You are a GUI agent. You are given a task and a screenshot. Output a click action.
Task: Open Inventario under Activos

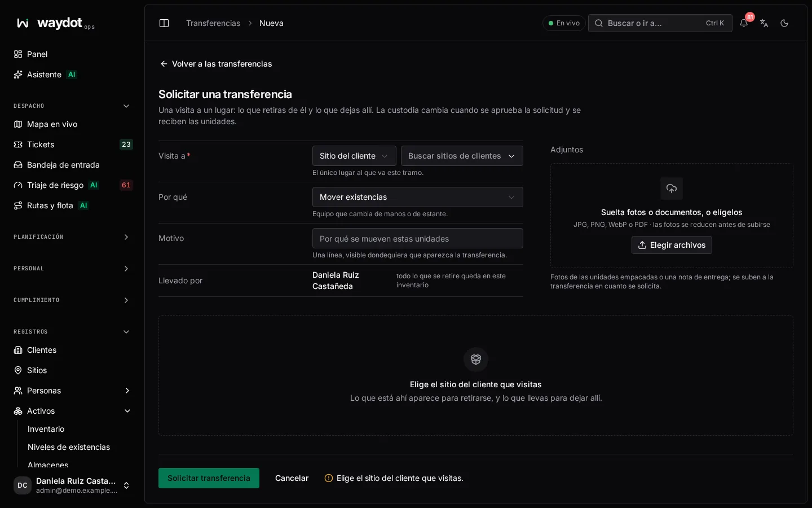(78, 429)
